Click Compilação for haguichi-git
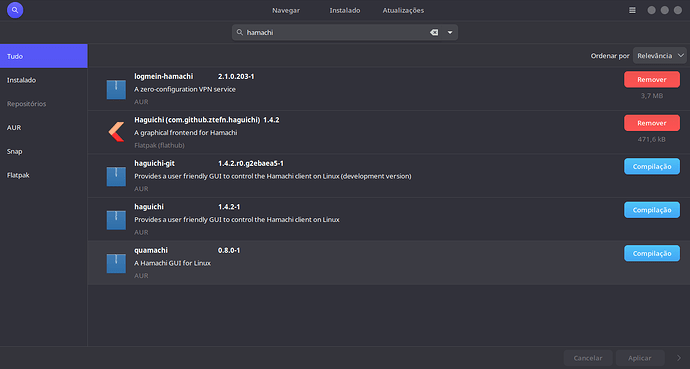The height and width of the screenshot is (369, 690). click(x=652, y=166)
